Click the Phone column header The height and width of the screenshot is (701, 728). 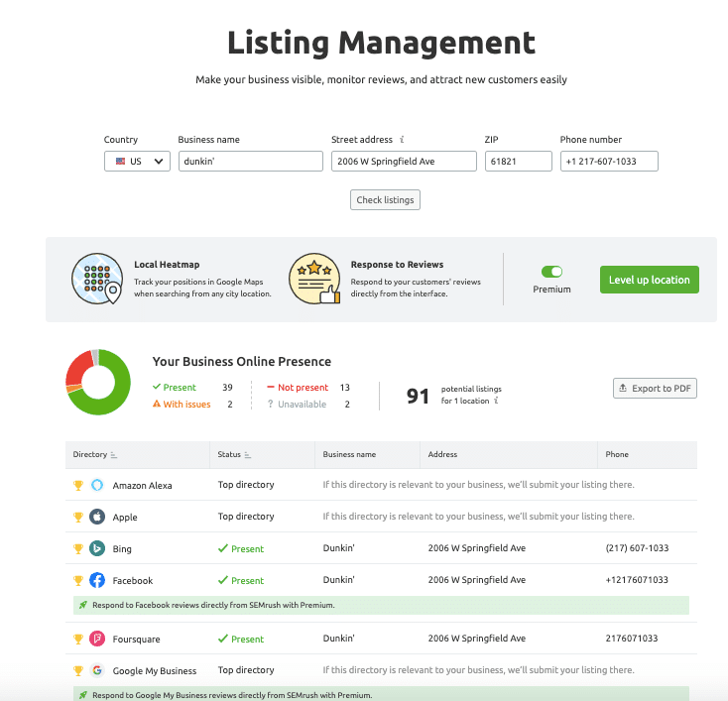pos(617,454)
